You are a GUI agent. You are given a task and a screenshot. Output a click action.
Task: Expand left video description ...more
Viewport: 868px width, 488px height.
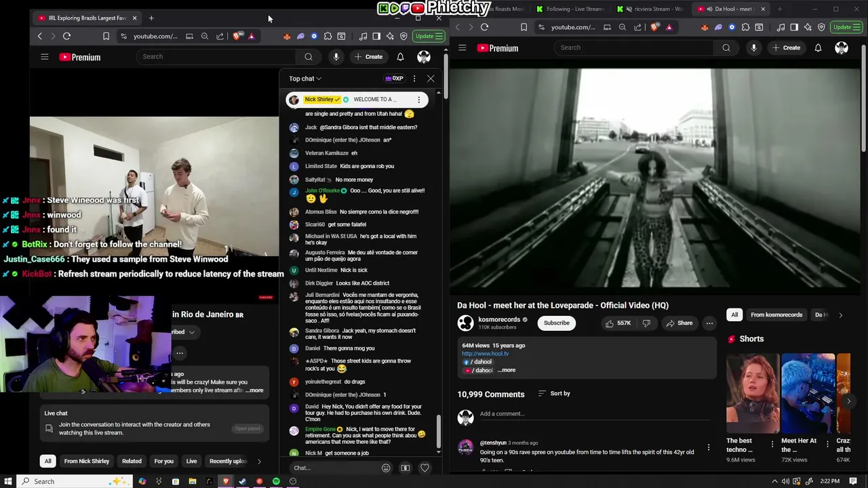click(254, 390)
